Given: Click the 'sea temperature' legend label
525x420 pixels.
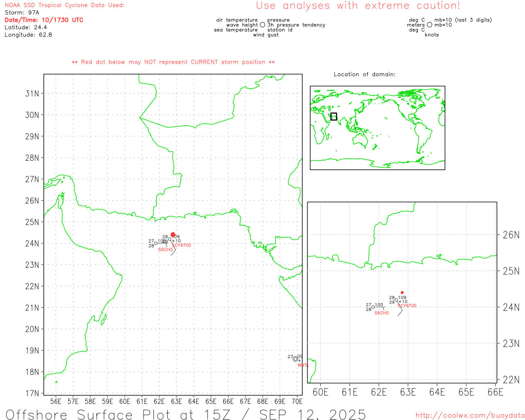Looking at the screenshot, I should point(236,30).
